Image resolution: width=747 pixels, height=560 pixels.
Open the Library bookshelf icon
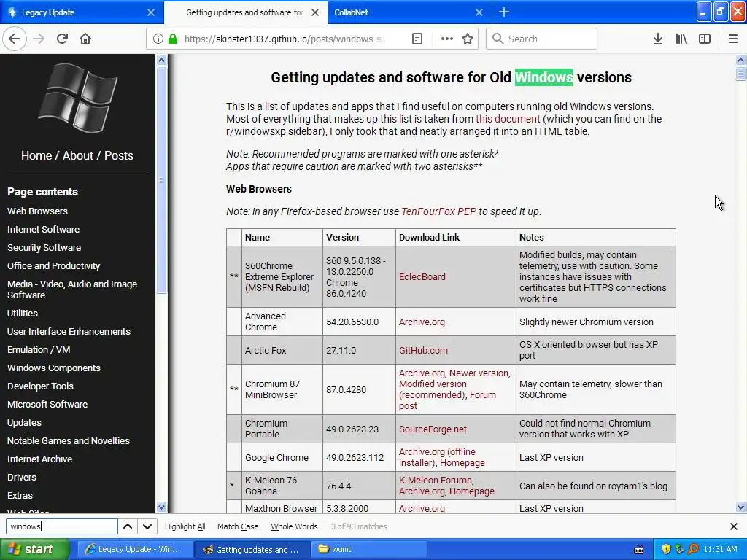(x=681, y=39)
